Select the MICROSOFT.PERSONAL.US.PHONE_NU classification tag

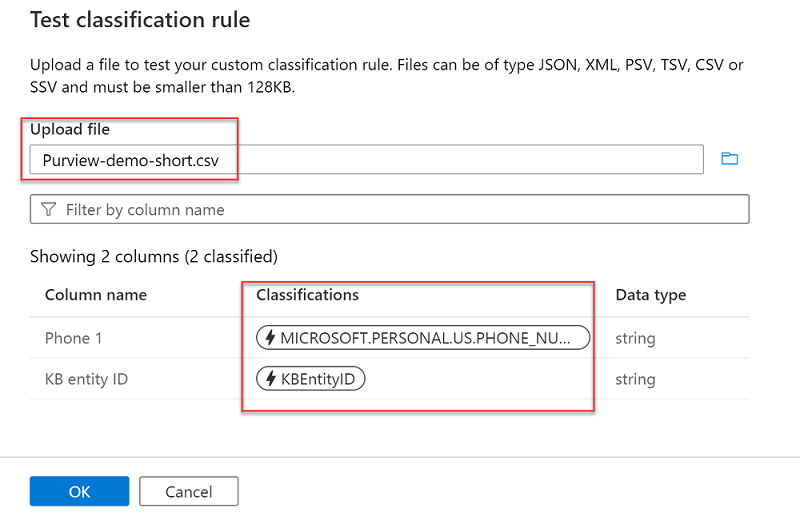[x=423, y=338]
